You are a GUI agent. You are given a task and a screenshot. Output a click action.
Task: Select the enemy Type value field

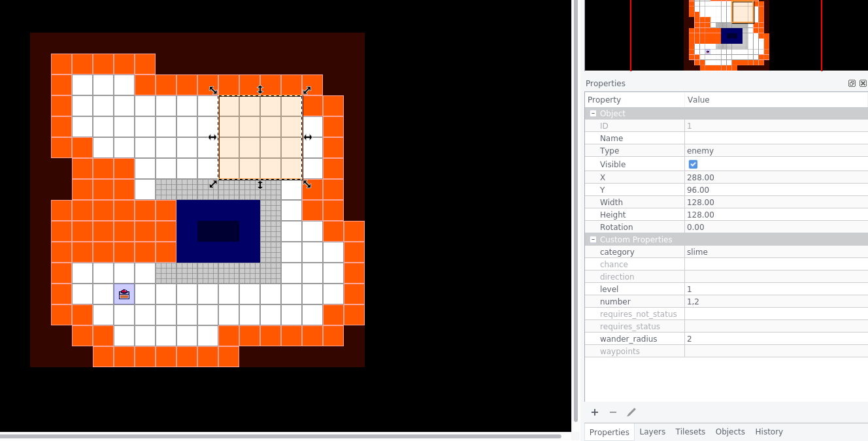(x=752, y=150)
